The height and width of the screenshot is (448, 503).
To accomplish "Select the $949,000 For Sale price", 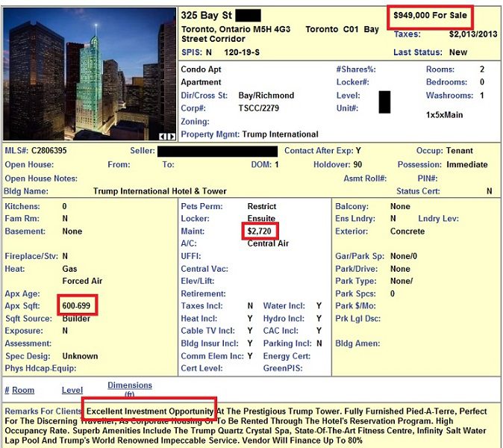I will [430, 15].
